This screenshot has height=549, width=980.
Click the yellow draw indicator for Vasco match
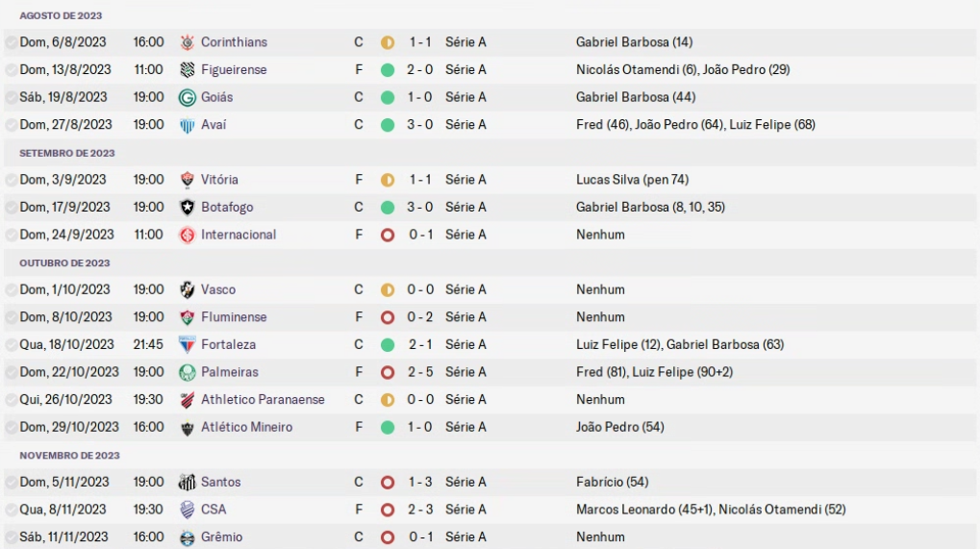[388, 289]
